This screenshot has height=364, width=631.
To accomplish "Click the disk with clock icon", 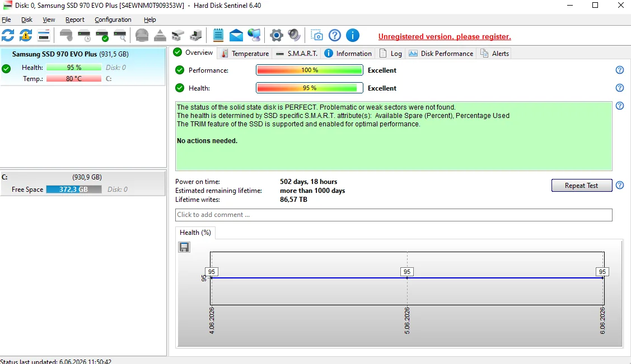I will 84,35.
